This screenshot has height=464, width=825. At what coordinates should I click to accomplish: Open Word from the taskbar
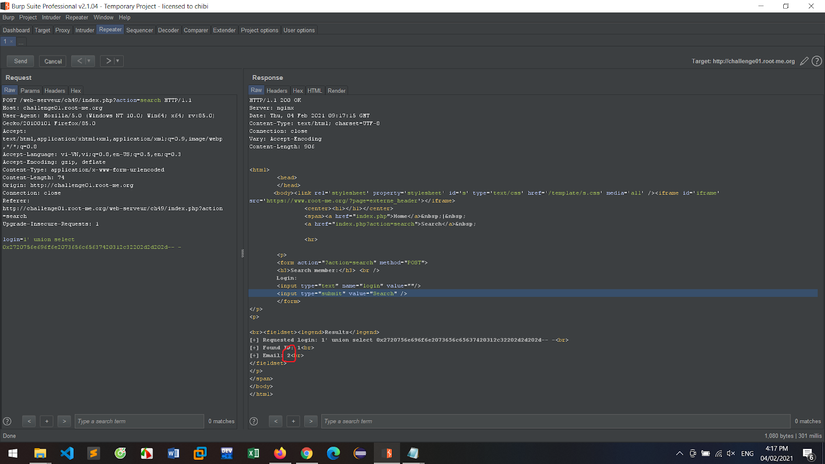[173, 453]
